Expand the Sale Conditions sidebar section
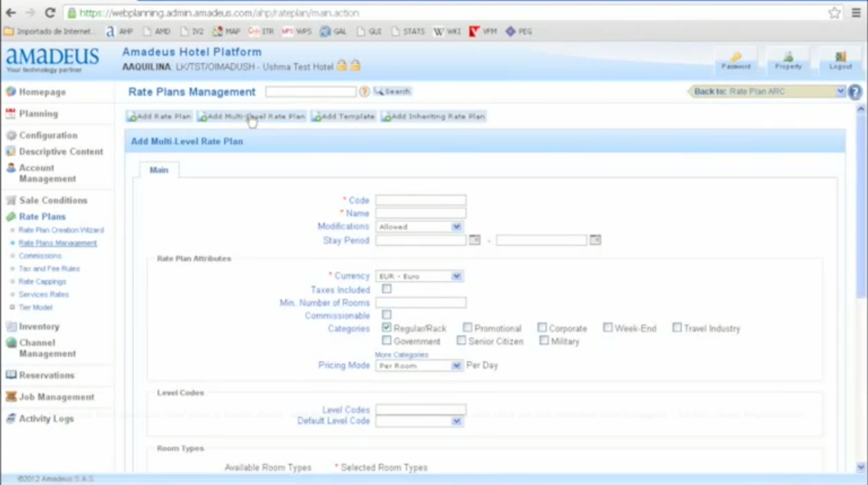This screenshot has height=485, width=868. click(53, 200)
